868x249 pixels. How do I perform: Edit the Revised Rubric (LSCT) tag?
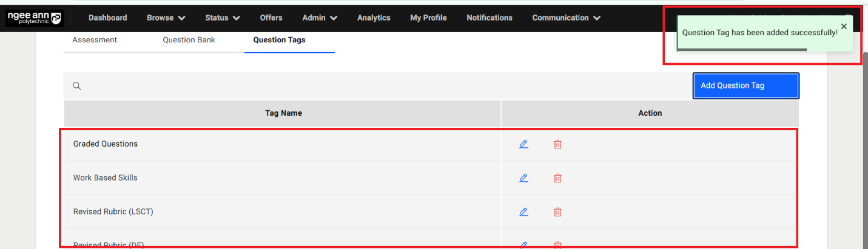523,212
